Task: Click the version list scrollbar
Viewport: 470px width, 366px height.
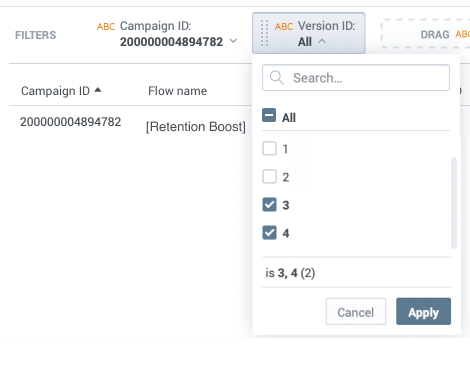Action: 454,203
